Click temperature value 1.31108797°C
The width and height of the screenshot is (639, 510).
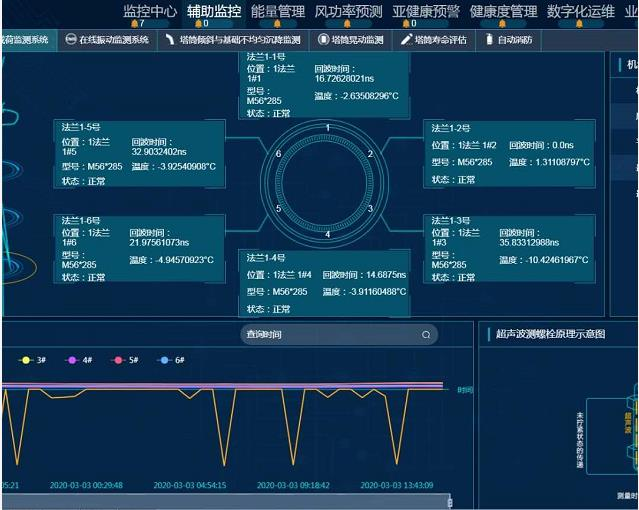coord(562,162)
